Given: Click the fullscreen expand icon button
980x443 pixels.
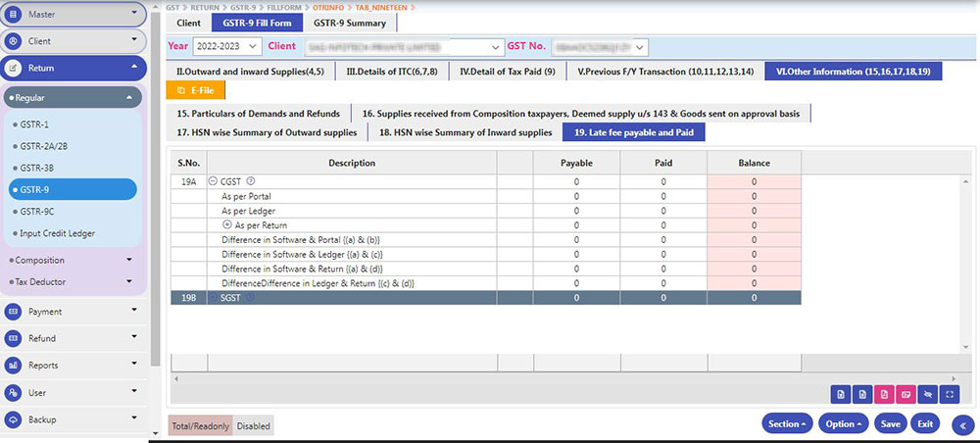Looking at the screenshot, I should point(949,394).
